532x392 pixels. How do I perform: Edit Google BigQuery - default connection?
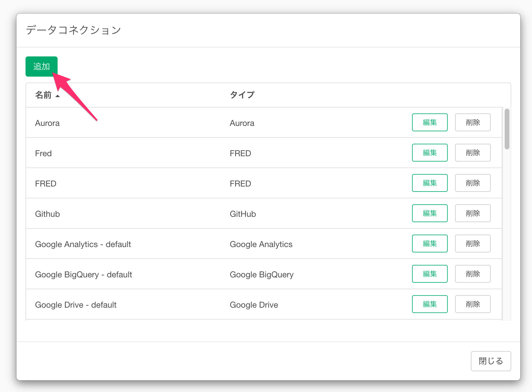(430, 274)
